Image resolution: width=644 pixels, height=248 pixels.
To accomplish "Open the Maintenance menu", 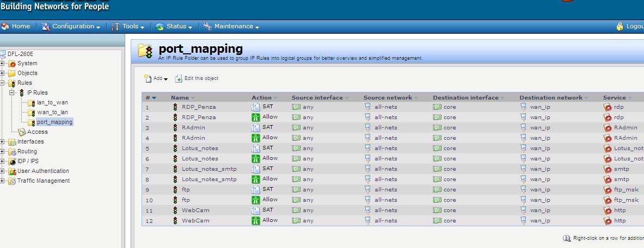I will coord(232,27).
